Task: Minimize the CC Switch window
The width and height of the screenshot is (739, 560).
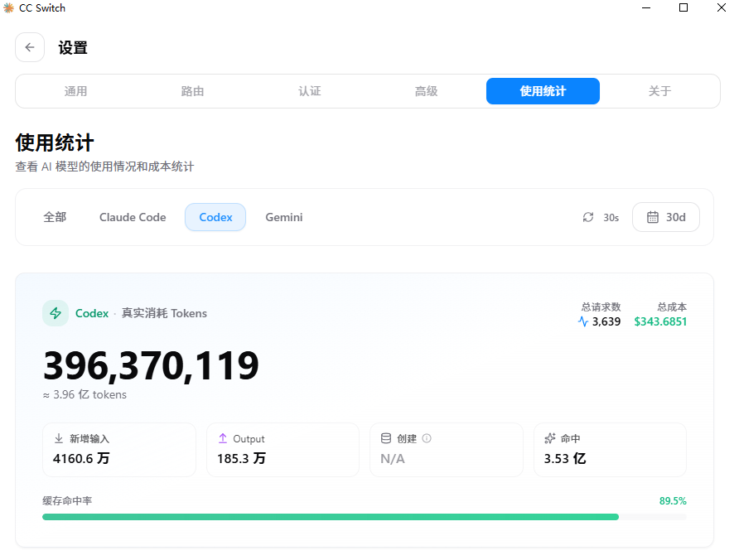Action: point(646,7)
